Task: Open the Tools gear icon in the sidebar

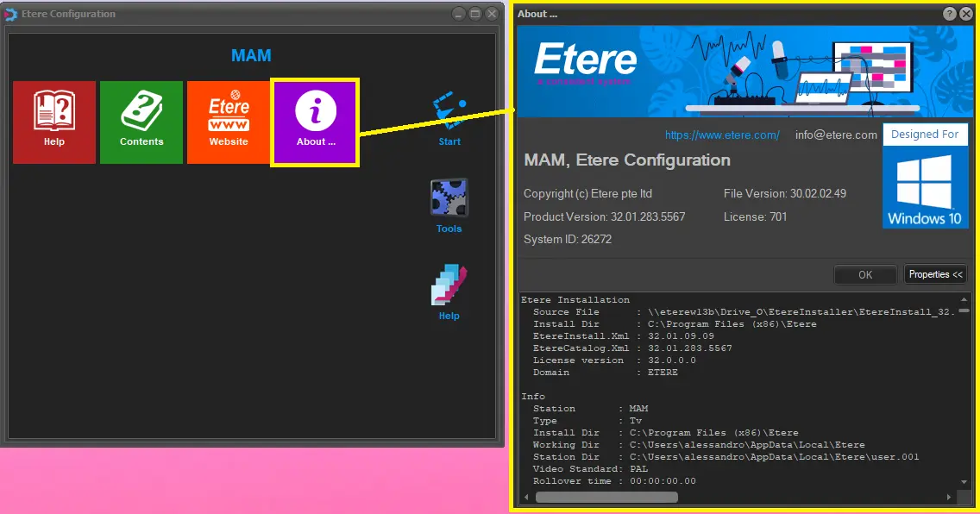Action: 449,204
